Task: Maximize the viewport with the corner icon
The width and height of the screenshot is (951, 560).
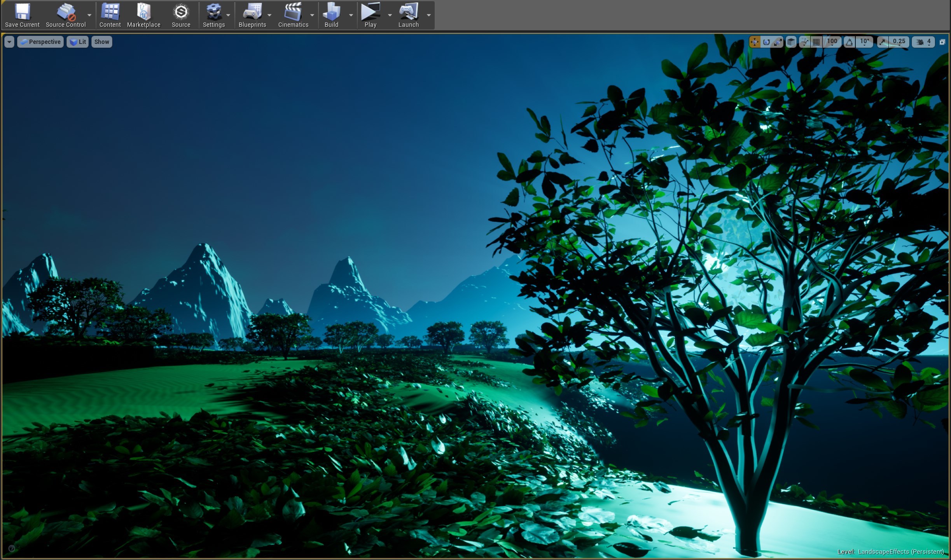Action: [x=942, y=42]
